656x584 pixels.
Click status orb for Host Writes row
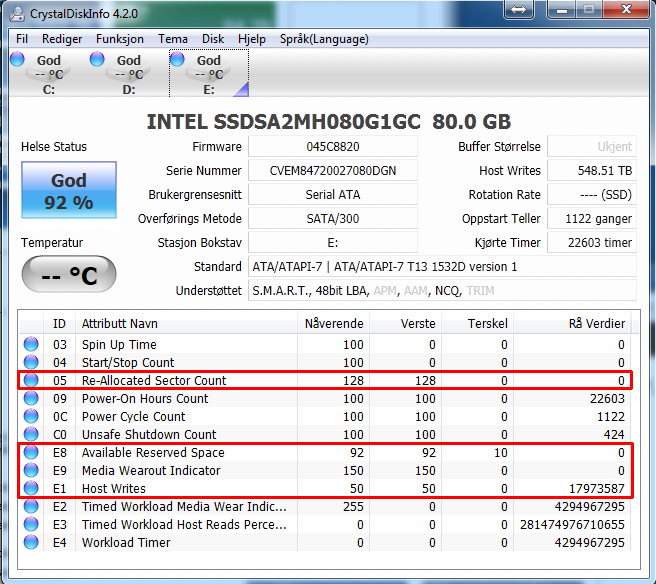tap(30, 488)
